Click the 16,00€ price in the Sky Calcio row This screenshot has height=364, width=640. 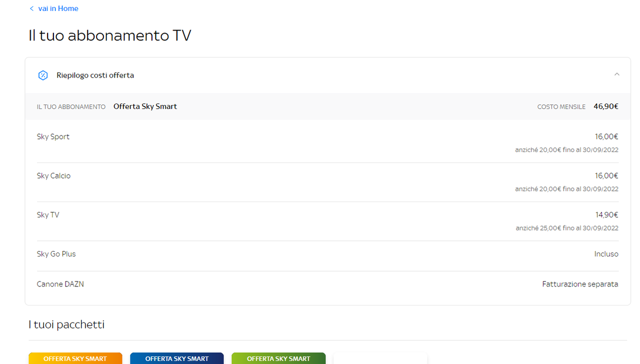pos(606,175)
